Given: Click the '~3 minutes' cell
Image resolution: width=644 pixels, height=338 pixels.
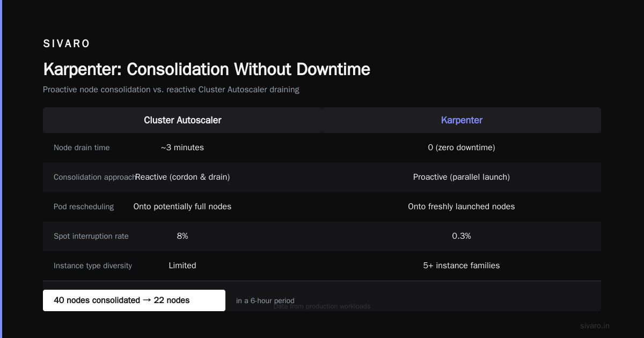Looking at the screenshot, I should [x=182, y=148].
